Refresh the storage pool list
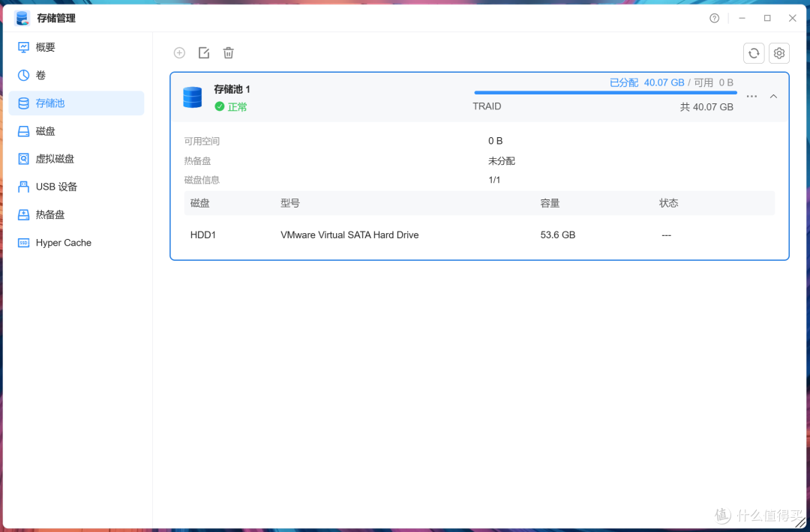 point(754,53)
